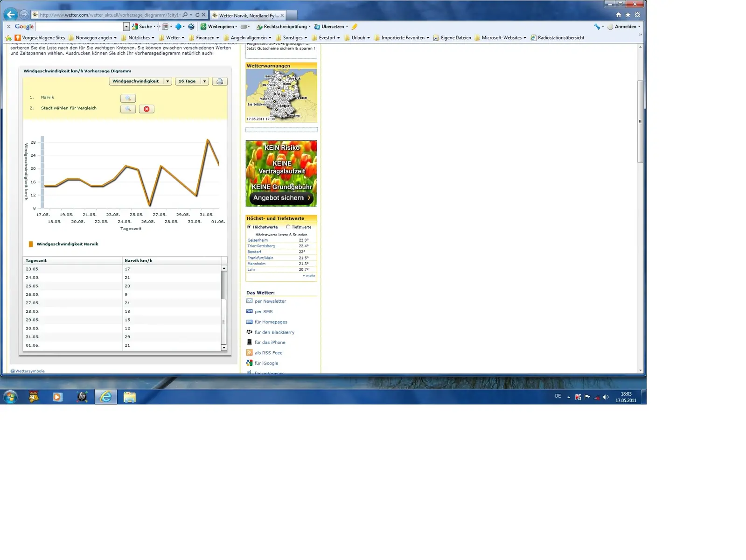
Task: Open the 16 Tage period dropdown
Action: click(192, 81)
